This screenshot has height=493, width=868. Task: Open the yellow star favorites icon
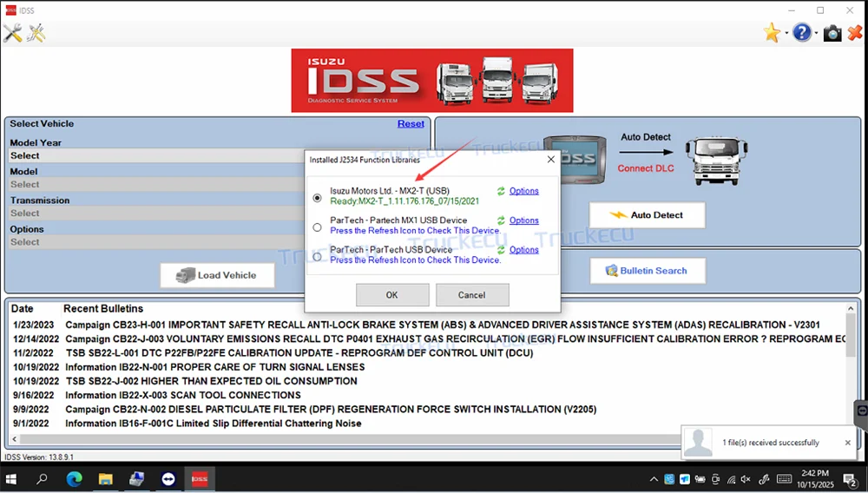772,33
